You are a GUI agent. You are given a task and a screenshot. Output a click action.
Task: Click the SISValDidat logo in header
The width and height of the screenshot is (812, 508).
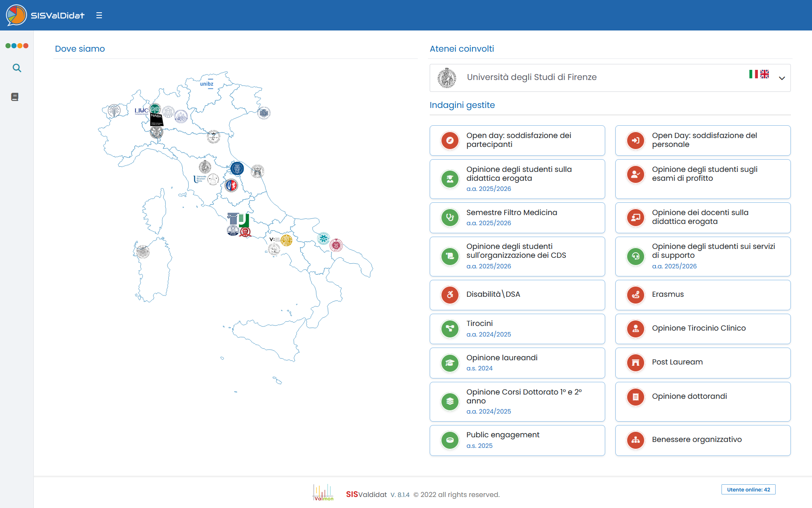(45, 15)
